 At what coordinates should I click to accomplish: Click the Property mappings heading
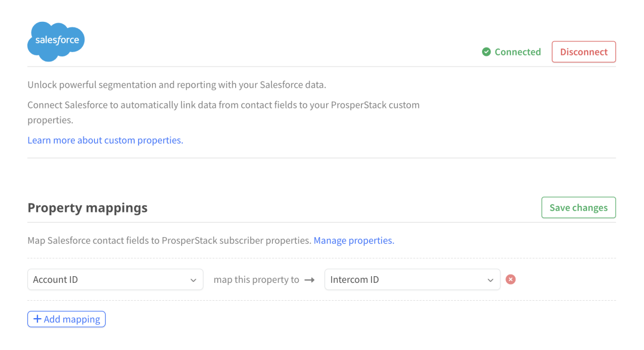click(x=88, y=207)
